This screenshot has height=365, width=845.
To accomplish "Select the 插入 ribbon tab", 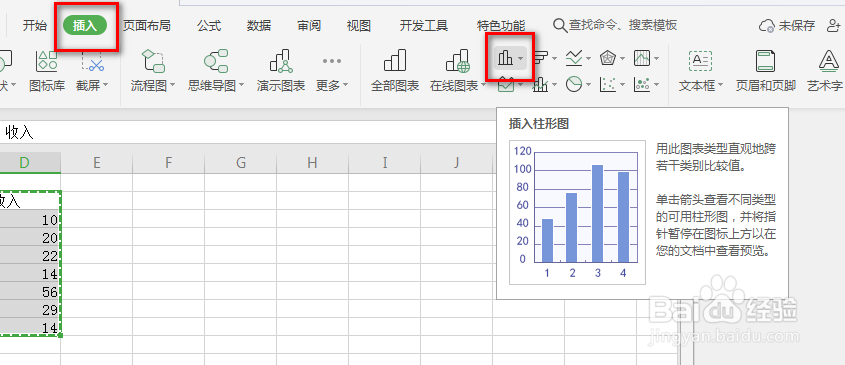I will [85, 25].
